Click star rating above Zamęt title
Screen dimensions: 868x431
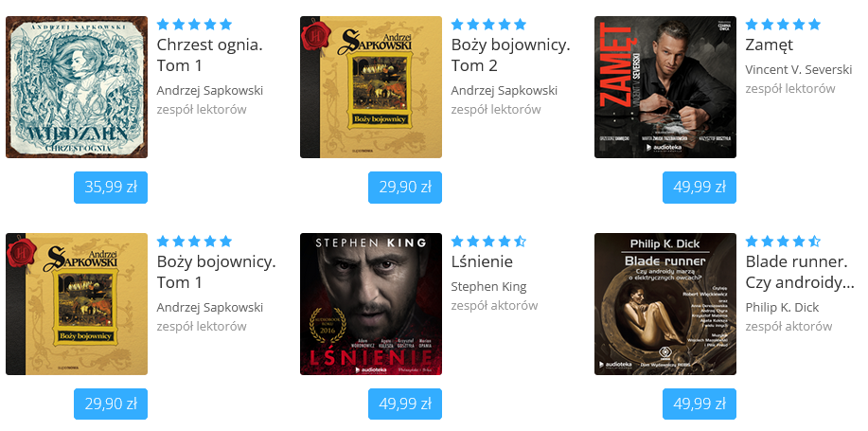(783, 25)
